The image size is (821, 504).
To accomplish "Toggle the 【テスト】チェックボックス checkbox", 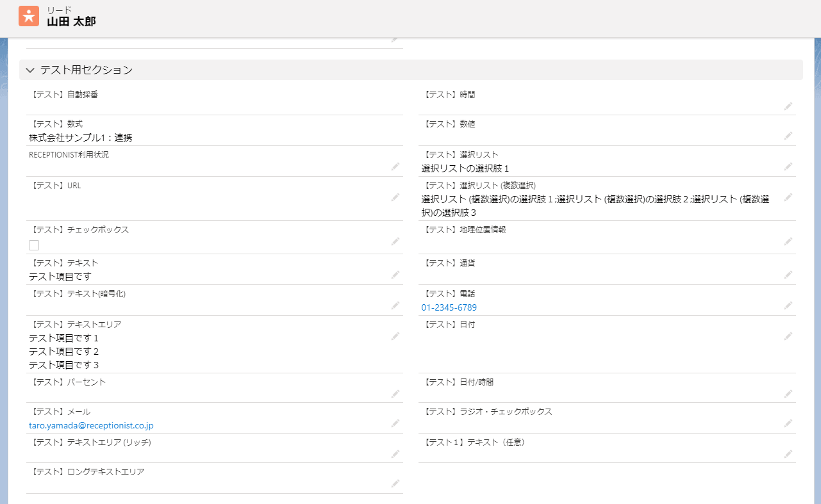I will click(34, 245).
